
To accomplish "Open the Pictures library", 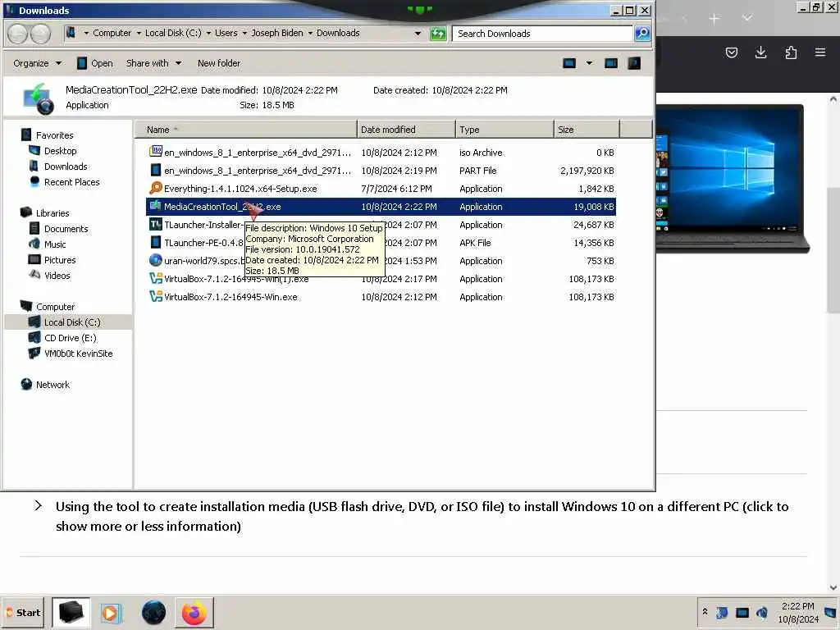I will coord(60,260).
